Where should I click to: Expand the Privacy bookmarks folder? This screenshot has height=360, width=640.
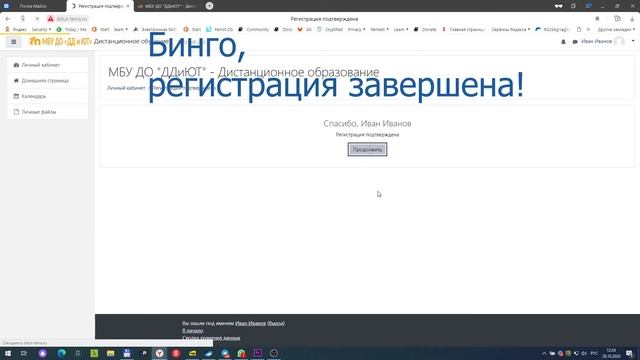[x=356, y=29]
